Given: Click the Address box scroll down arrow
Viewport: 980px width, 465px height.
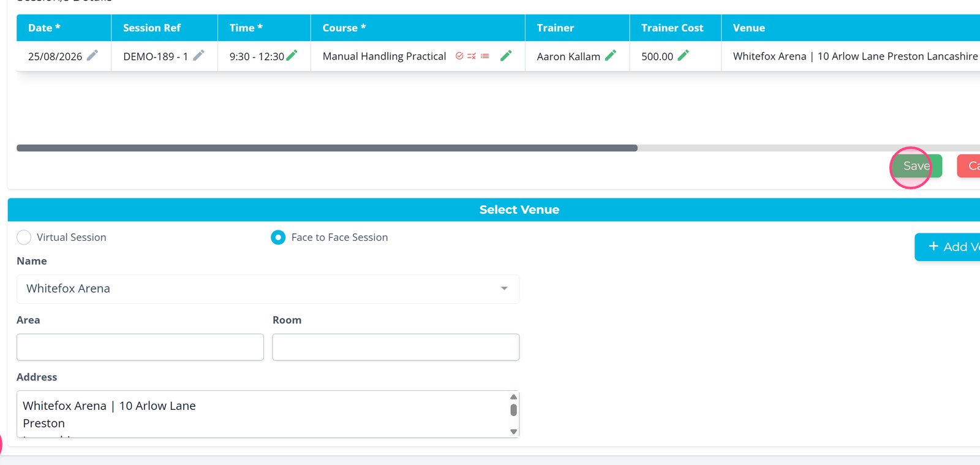Looking at the screenshot, I should tap(513, 431).
